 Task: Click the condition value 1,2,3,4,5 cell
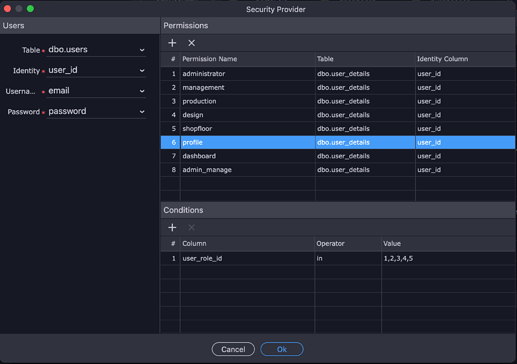tap(448, 258)
